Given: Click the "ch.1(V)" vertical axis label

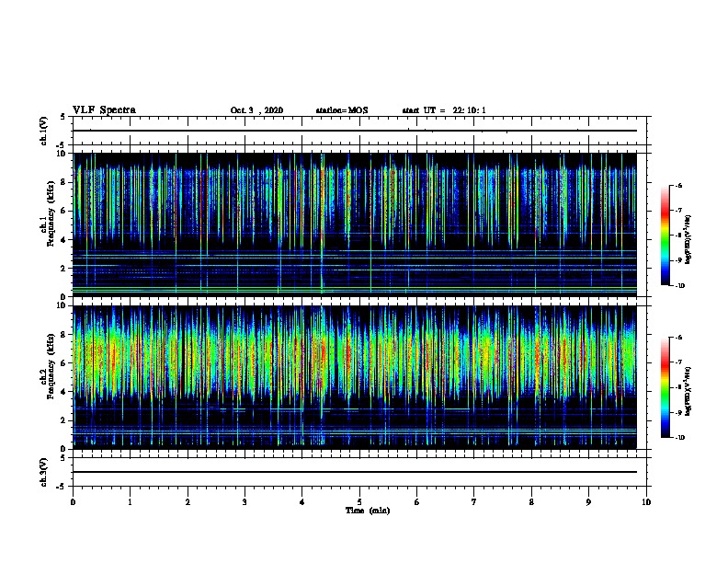Looking at the screenshot, I should [43, 131].
